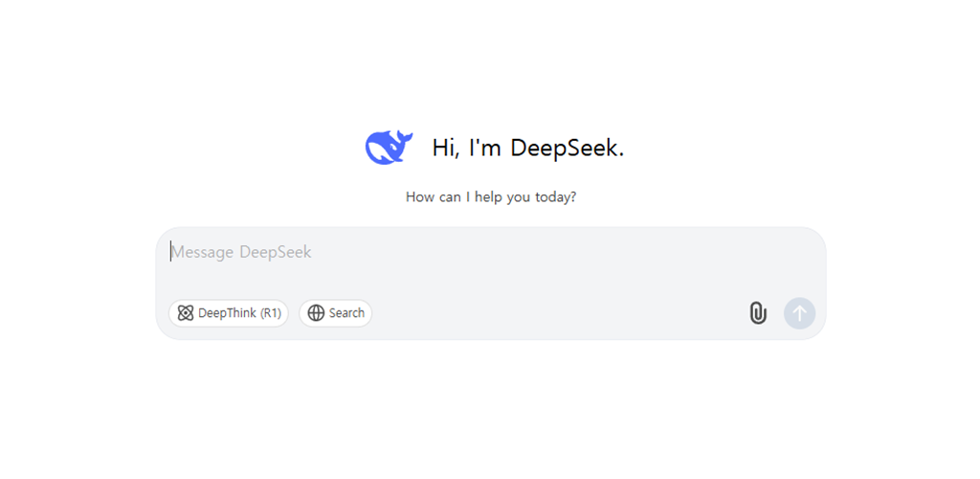Click the globe icon beside Search
Screen dimensions: 980x479
(316, 313)
